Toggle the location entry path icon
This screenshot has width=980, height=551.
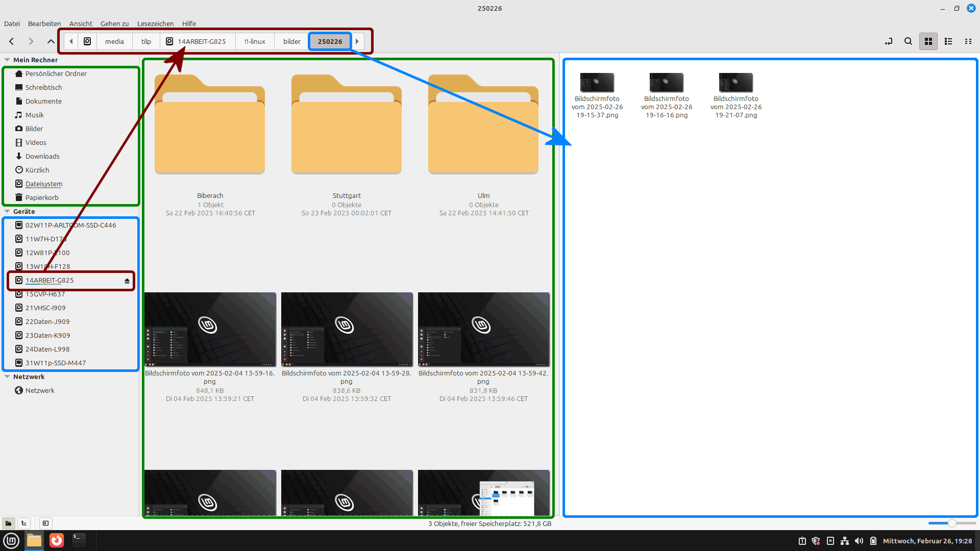click(x=889, y=41)
